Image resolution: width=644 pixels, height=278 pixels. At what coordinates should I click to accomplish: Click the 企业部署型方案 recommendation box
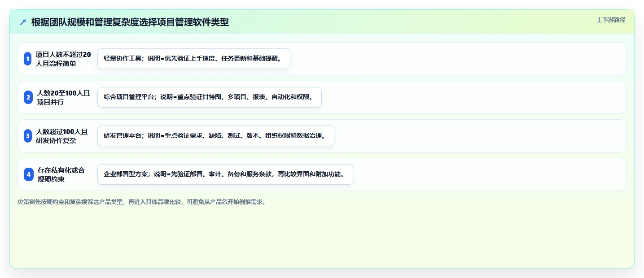[225, 174]
